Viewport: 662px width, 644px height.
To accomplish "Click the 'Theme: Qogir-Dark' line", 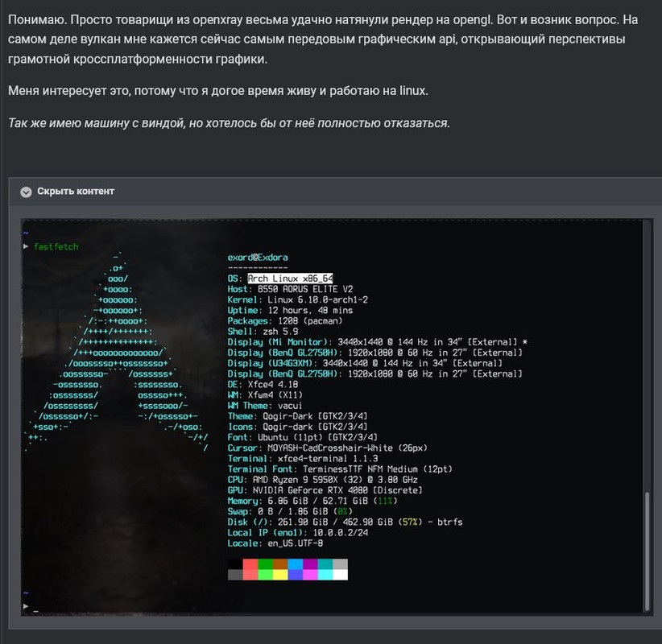I will (x=298, y=416).
